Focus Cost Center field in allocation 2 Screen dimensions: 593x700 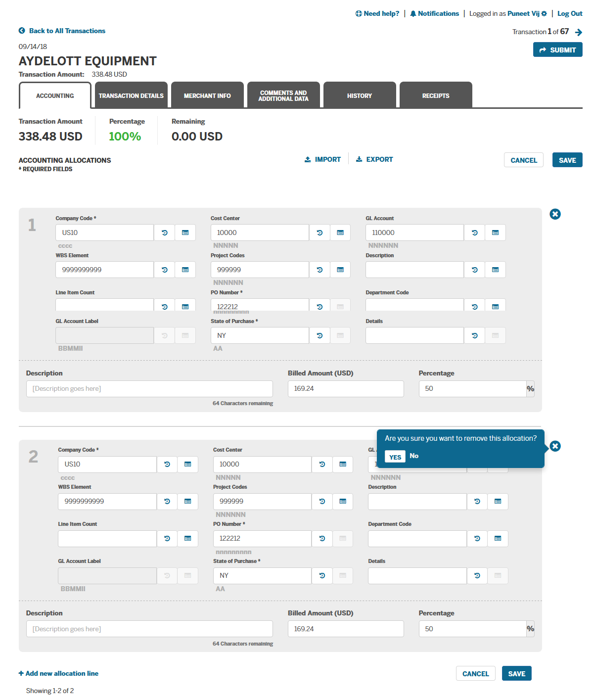263,464
